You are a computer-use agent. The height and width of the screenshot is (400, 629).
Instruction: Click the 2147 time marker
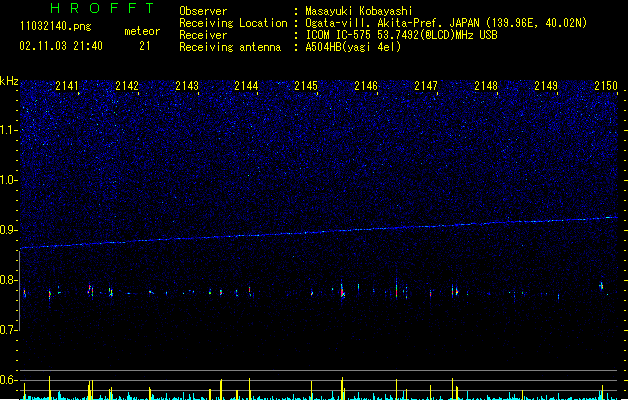tap(426, 86)
